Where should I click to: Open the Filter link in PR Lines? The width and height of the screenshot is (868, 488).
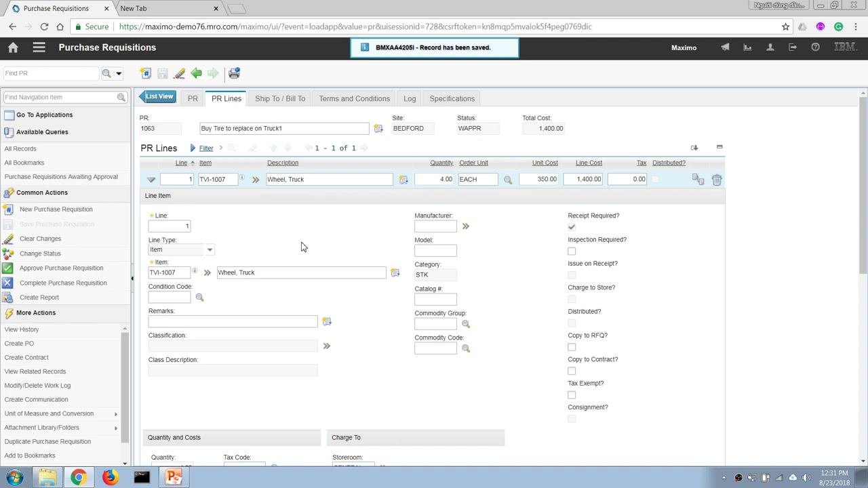tap(206, 148)
